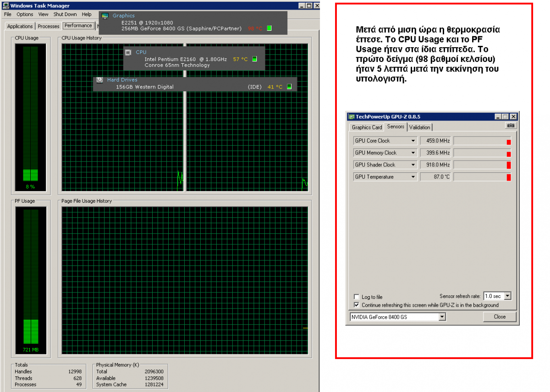Switch to the Processes tab

[49, 26]
